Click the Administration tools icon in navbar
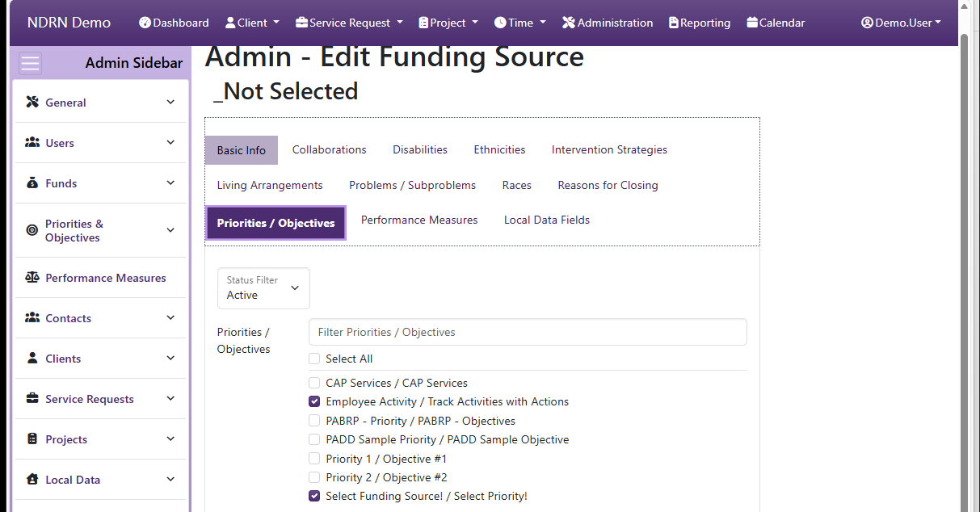The height and width of the screenshot is (512, 980). pyautogui.click(x=569, y=23)
